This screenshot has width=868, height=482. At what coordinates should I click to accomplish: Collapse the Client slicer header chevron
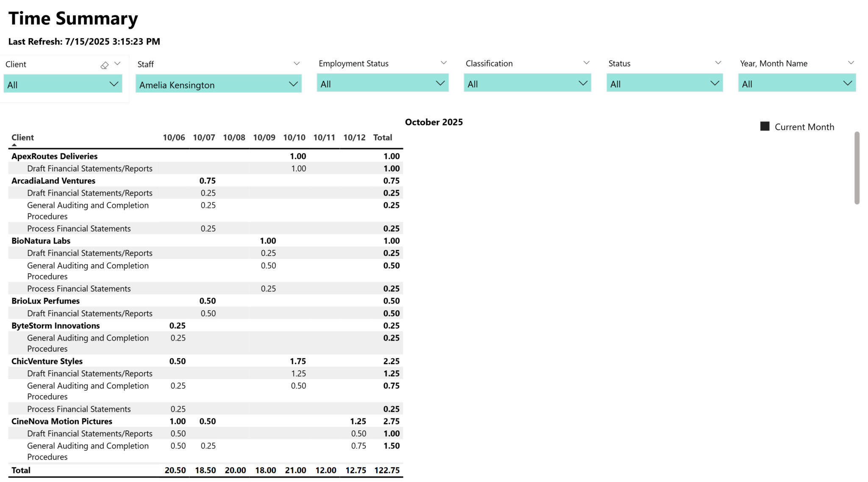117,64
